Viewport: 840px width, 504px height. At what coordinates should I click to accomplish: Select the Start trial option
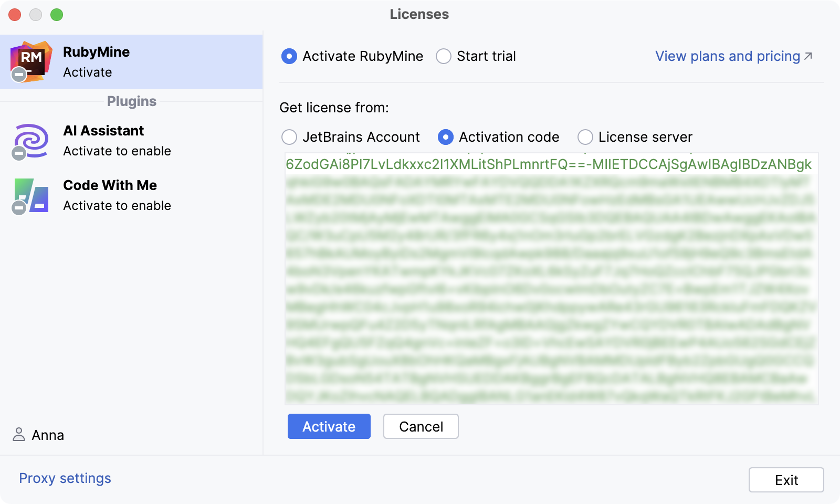coord(444,56)
